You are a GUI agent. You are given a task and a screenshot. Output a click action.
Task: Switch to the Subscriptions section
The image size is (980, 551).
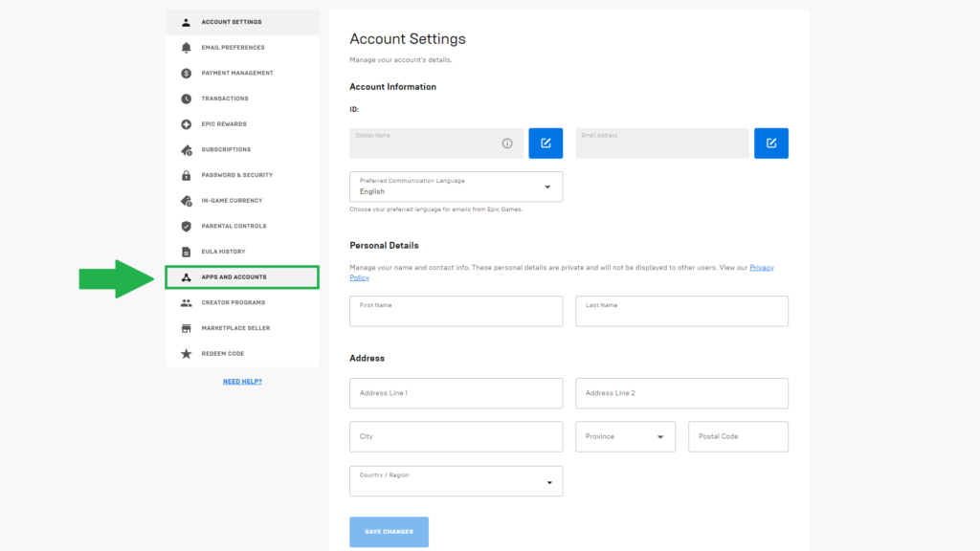186,149
